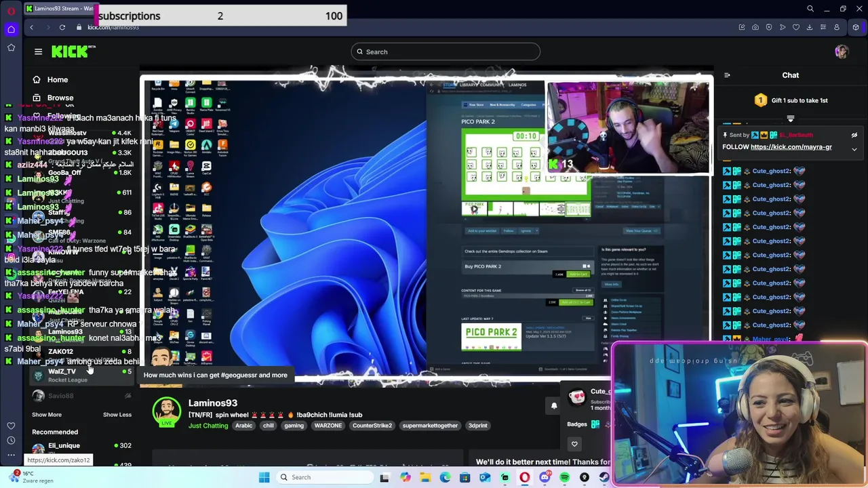Click the edit page icon in address bar
This screenshot has height=488, width=868.
tap(741, 27)
